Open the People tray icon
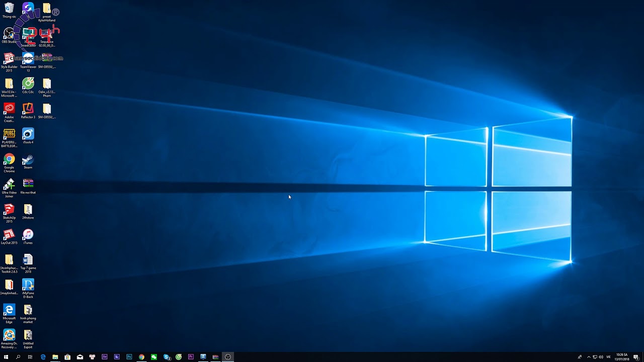 [580, 357]
